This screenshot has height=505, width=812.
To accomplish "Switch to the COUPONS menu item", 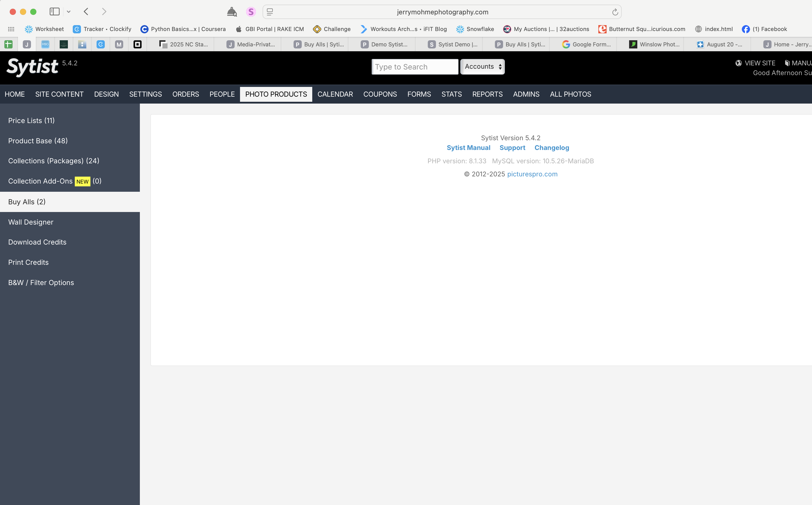I will click(380, 94).
